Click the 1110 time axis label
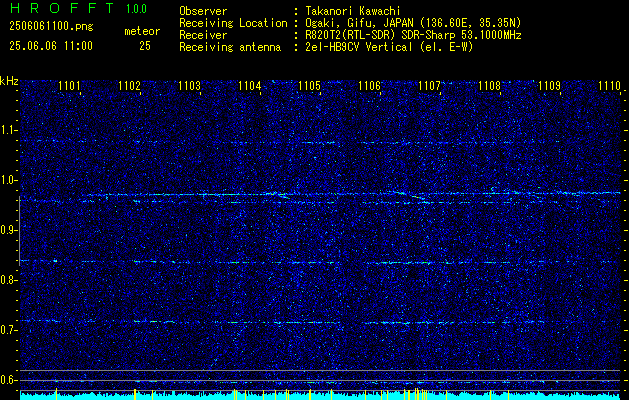Viewport: 629px width, 400px height. 609,85
